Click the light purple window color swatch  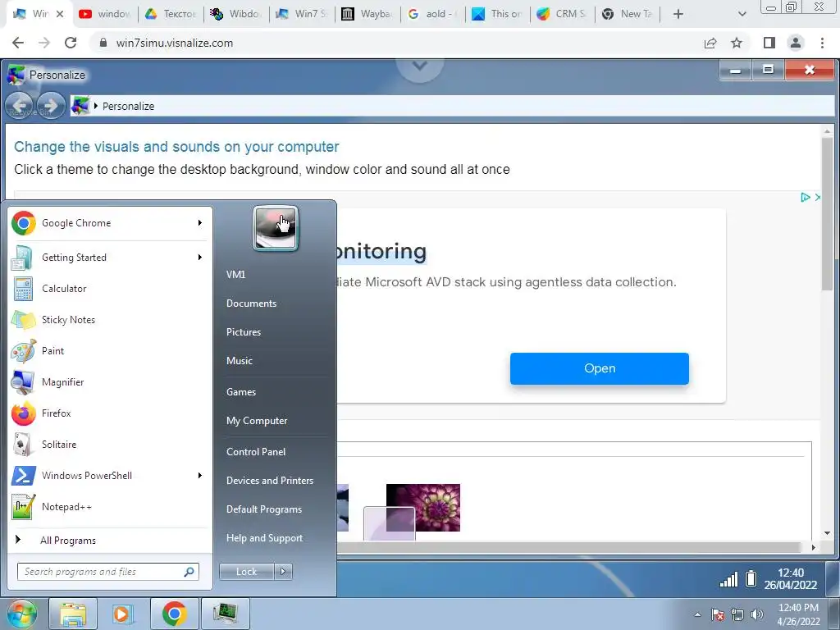point(389,523)
